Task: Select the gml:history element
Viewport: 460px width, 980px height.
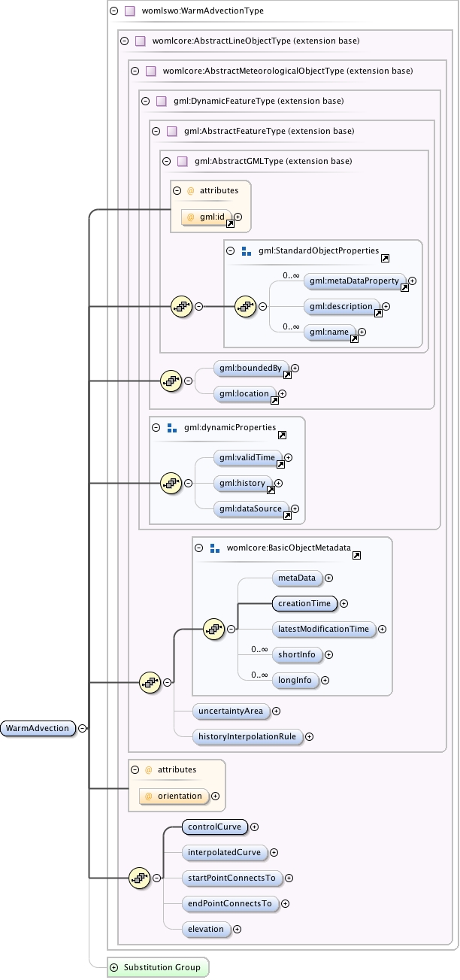Action: [243, 484]
